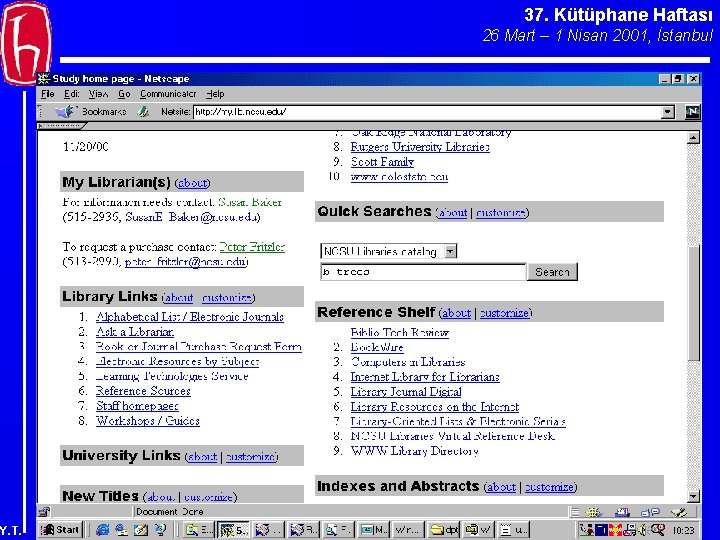
Task: Open the Biblio Tech Review link
Action: (399, 332)
